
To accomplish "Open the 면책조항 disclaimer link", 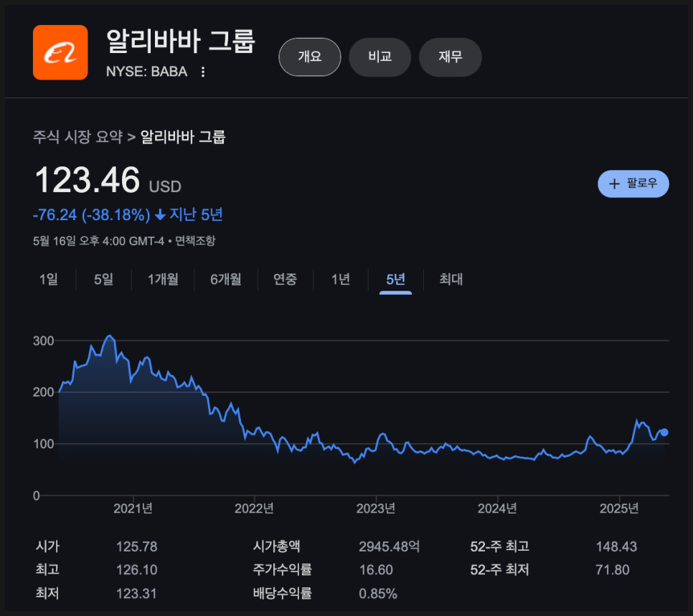I will click(195, 241).
